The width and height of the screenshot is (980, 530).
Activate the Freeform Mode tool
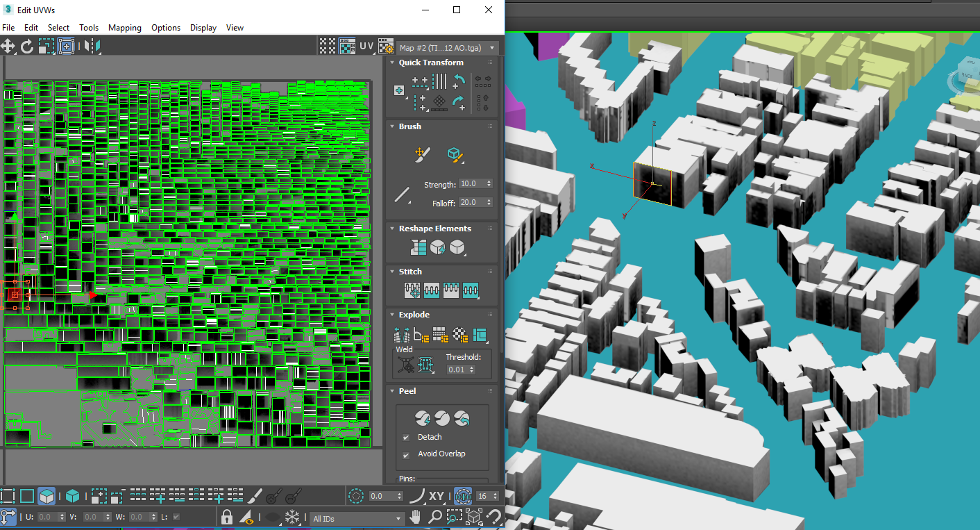[66, 46]
